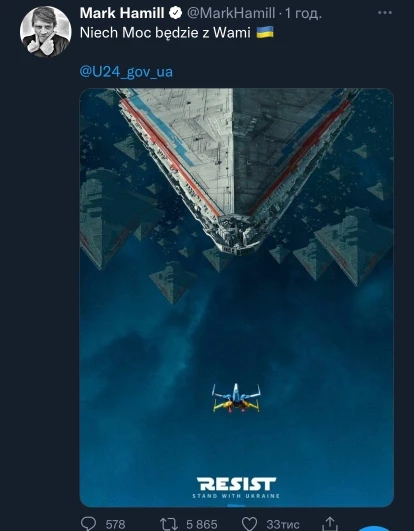Click the RESIST Stand With Ukraine logo
Screen dimensions: 414x531
(236, 488)
